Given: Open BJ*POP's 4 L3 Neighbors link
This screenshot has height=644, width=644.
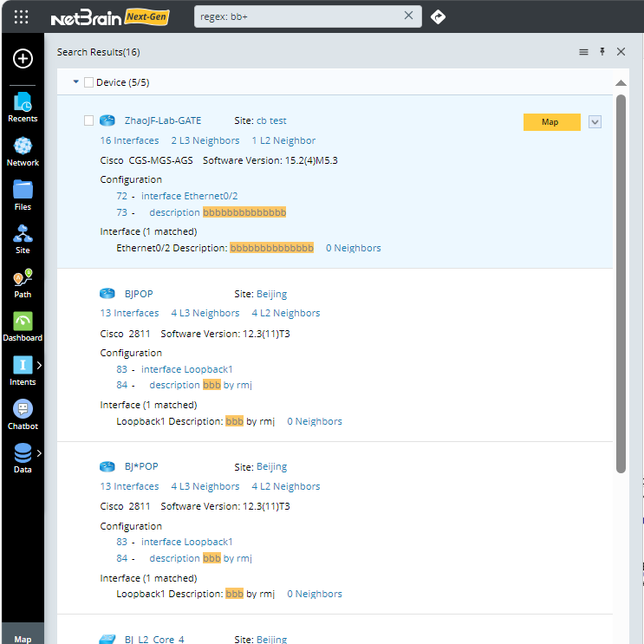Looking at the screenshot, I should pyautogui.click(x=205, y=486).
